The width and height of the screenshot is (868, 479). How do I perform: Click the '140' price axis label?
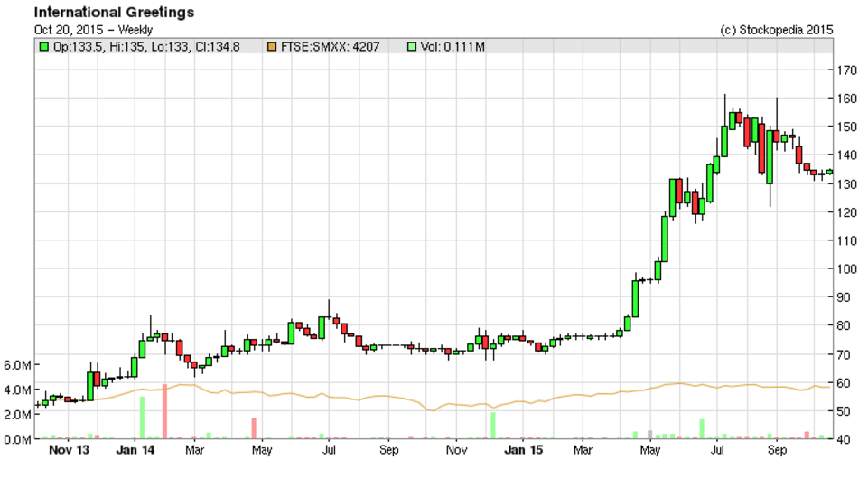coord(847,155)
